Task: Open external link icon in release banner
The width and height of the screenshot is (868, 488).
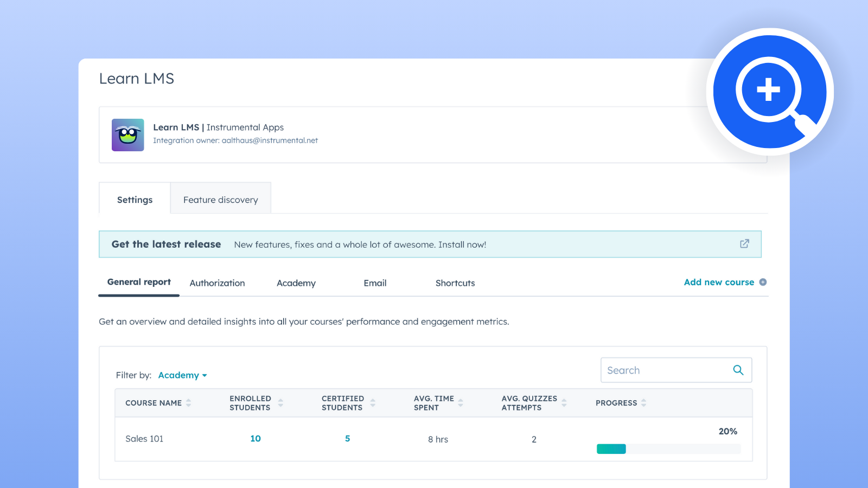Action: coord(744,244)
